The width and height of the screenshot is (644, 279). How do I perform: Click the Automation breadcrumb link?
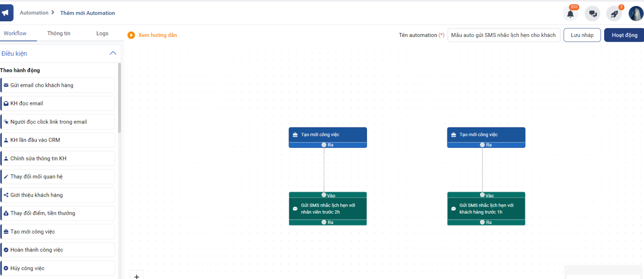pos(34,13)
